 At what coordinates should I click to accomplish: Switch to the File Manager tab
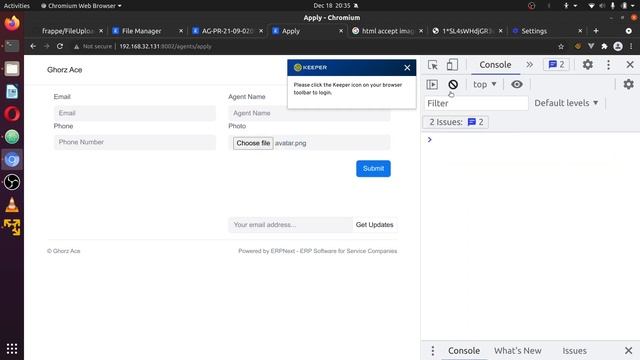pos(142,31)
